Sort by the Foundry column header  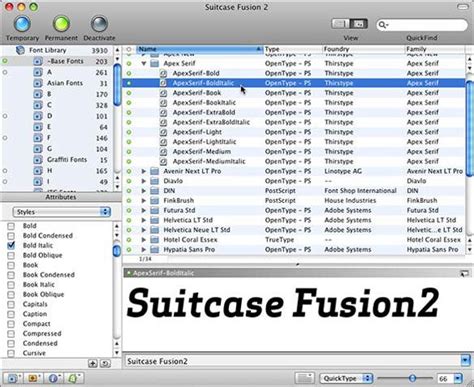363,49
